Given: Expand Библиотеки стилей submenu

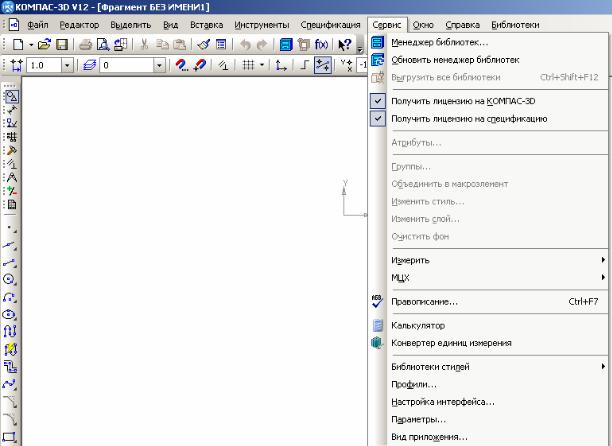Looking at the screenshot, I should point(488,367).
